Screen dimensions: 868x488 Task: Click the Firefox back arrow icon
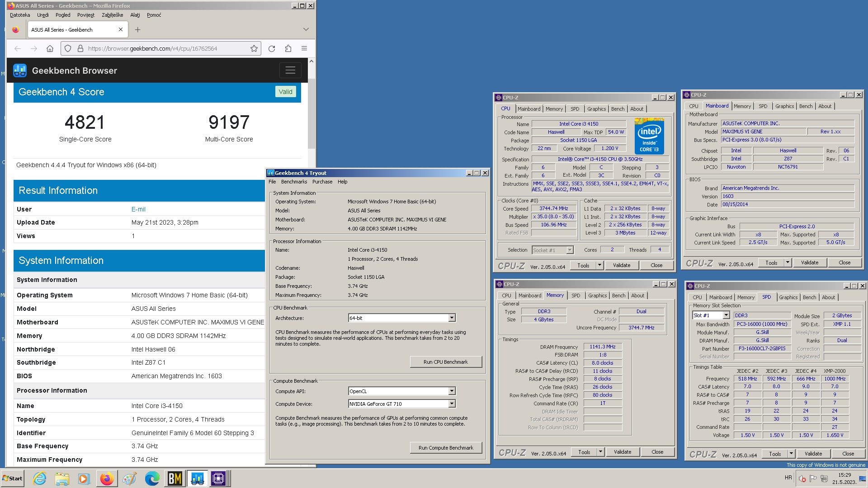18,49
